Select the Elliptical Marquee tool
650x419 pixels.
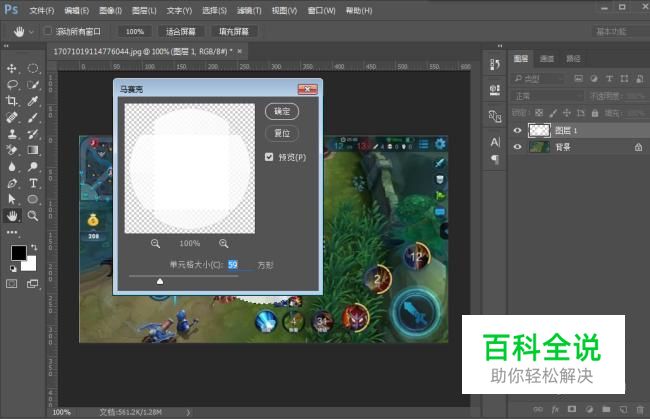click(x=33, y=68)
